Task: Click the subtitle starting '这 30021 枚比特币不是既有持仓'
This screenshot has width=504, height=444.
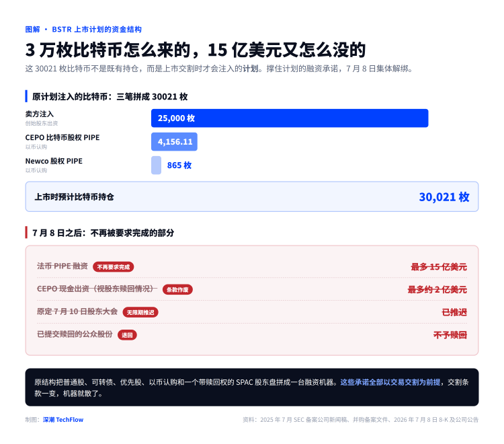Action: 219,69
